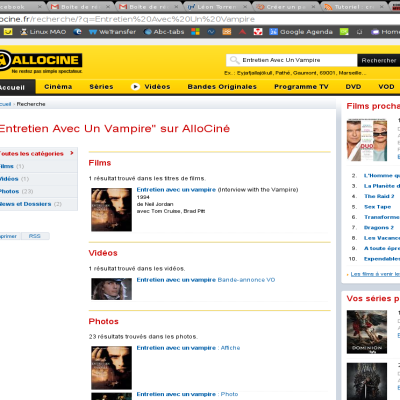The width and height of the screenshot is (400, 400).
Task: Filter results by Films (1)
Action: pyautogui.click(x=38, y=166)
